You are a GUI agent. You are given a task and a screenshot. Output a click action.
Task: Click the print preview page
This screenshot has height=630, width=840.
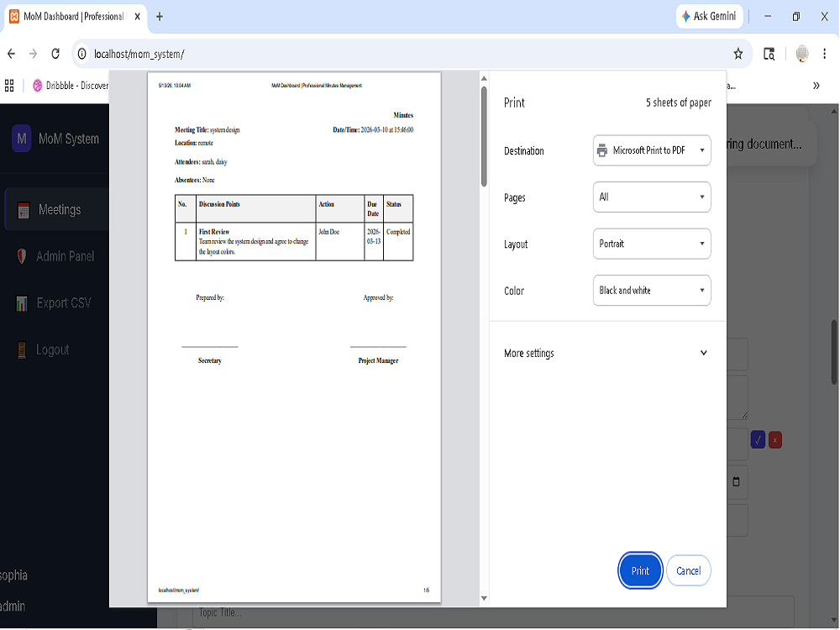point(294,338)
